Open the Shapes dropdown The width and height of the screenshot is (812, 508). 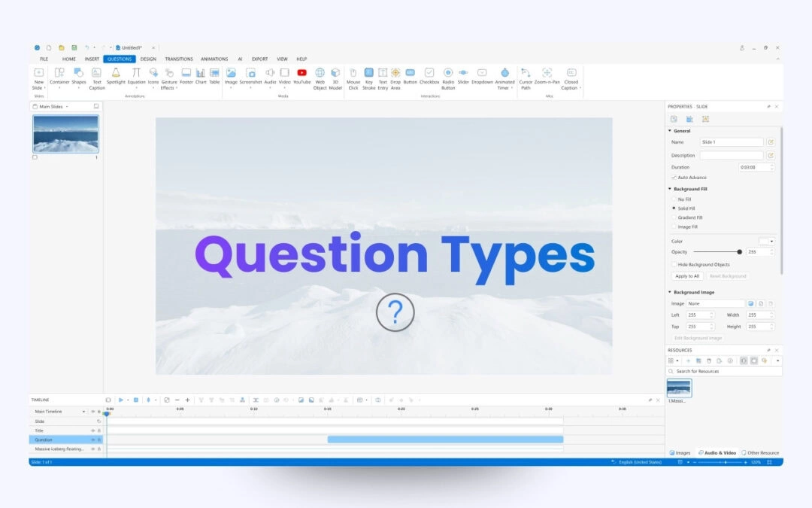tap(79, 88)
